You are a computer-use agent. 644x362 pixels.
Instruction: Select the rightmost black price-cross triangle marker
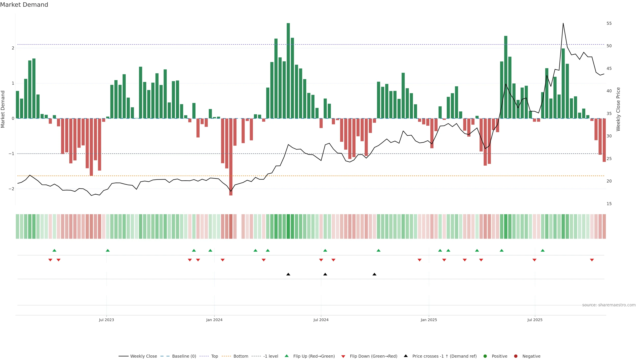coord(374,274)
